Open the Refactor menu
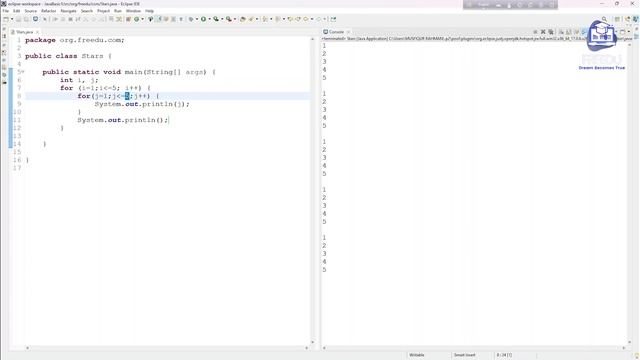 49,11
